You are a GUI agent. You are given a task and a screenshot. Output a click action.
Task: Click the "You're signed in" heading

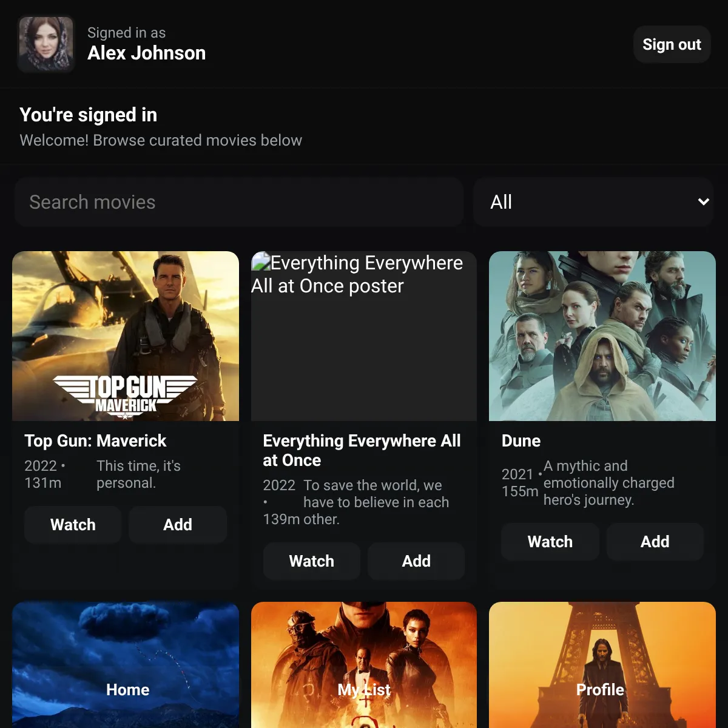tap(89, 115)
